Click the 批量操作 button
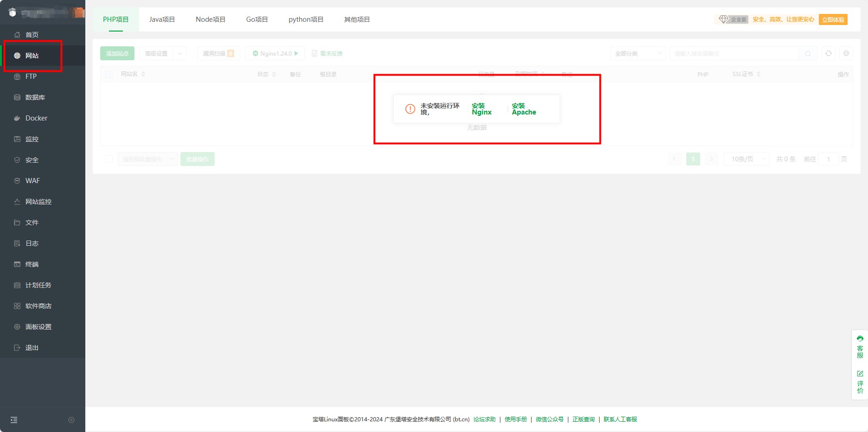 tap(198, 159)
